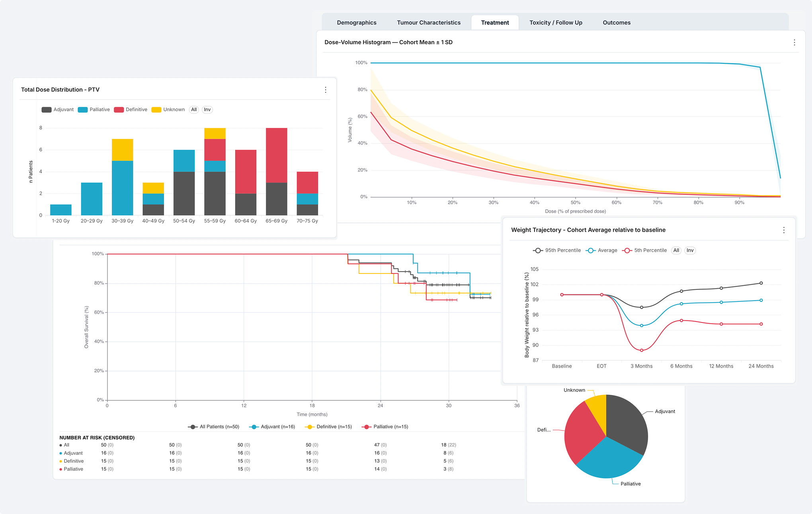The height and width of the screenshot is (514, 812).
Task: Switch to the Demographics tab
Action: click(357, 23)
